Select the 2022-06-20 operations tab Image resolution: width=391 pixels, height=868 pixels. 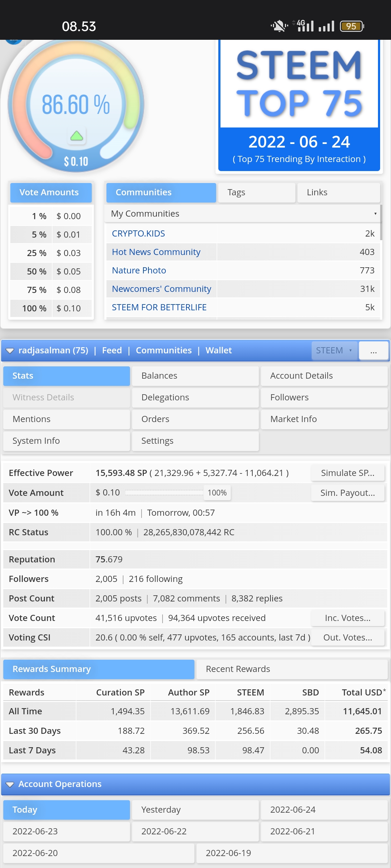point(99,853)
